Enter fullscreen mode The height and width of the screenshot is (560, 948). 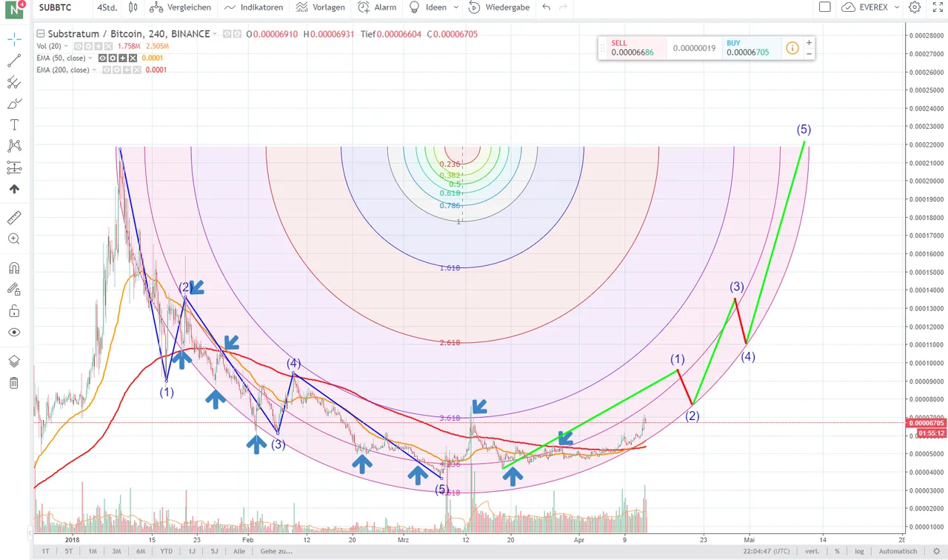pyautogui.click(x=937, y=7)
